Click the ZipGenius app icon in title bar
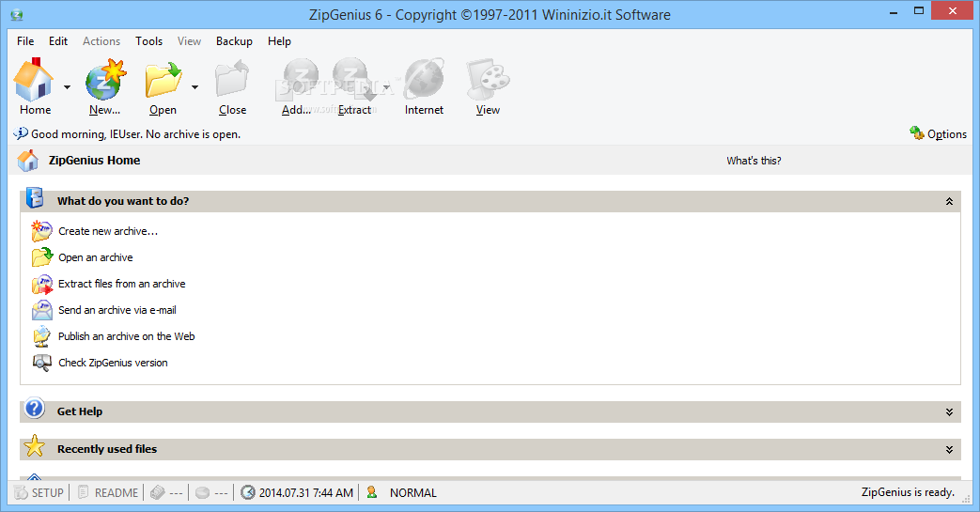This screenshot has width=980, height=512. [17, 15]
